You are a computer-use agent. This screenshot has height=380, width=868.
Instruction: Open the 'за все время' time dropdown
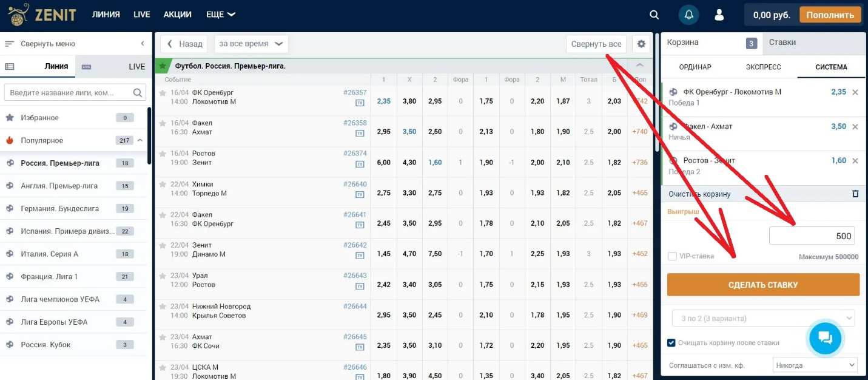(251, 44)
